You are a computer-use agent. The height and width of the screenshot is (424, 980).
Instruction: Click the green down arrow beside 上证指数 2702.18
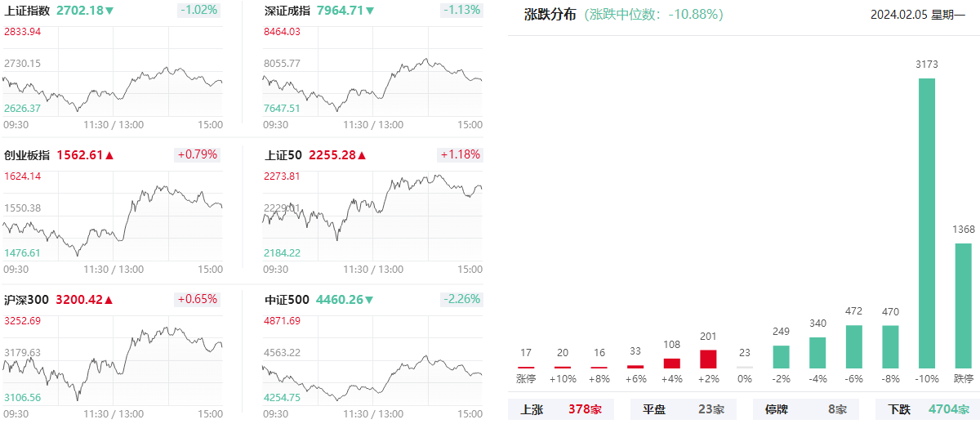click(110, 11)
